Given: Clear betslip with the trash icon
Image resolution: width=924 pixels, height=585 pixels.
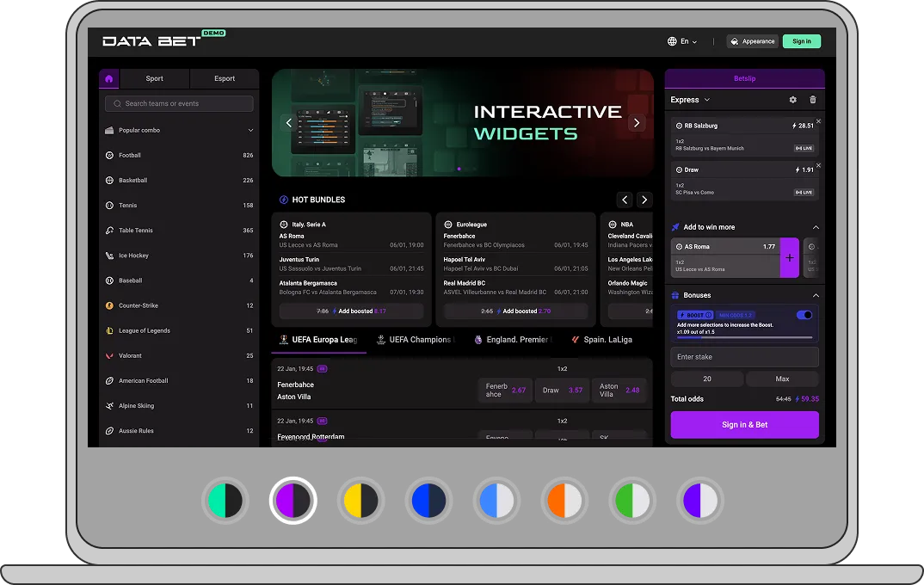Looking at the screenshot, I should 813,100.
